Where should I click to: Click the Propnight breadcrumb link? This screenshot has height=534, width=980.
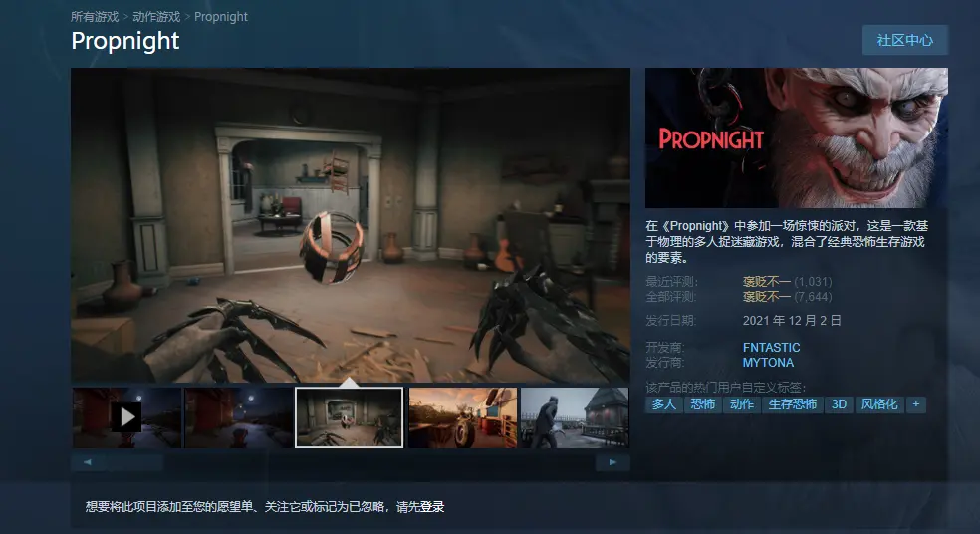click(x=221, y=17)
